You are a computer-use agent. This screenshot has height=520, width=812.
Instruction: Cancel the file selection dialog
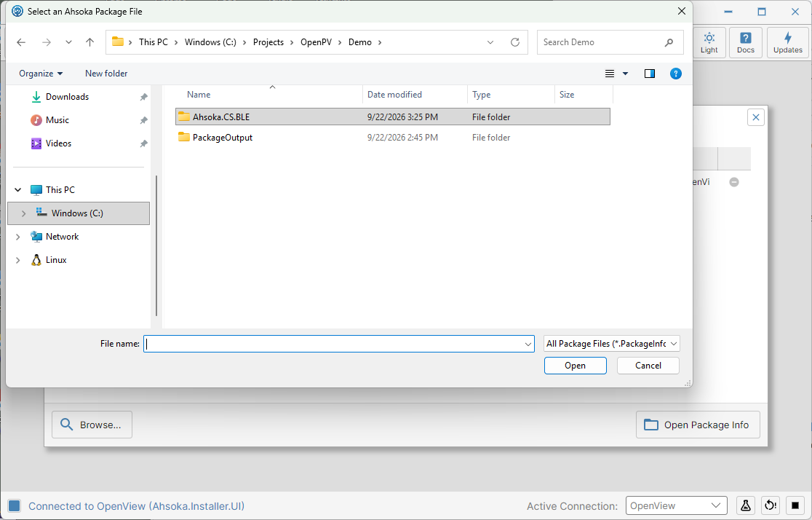pos(648,366)
